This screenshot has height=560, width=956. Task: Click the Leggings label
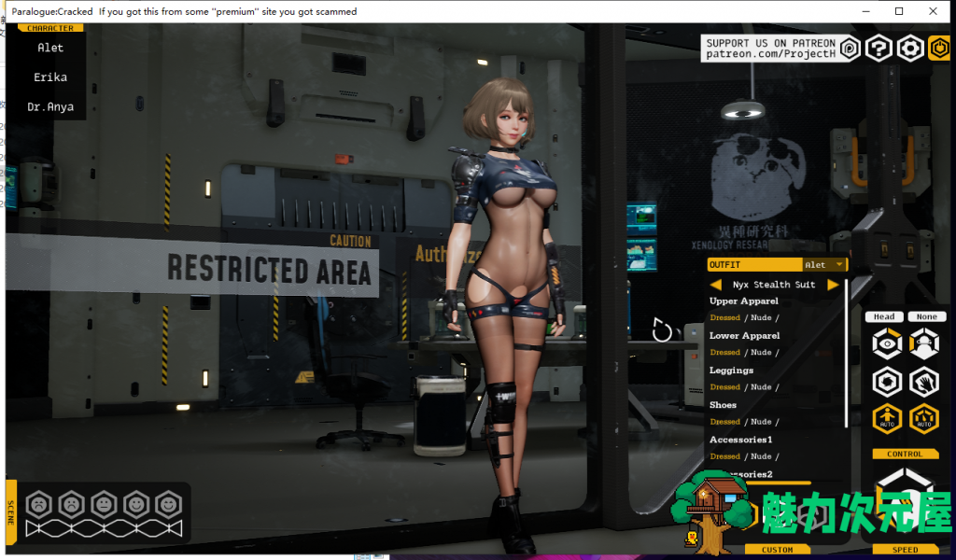731,371
